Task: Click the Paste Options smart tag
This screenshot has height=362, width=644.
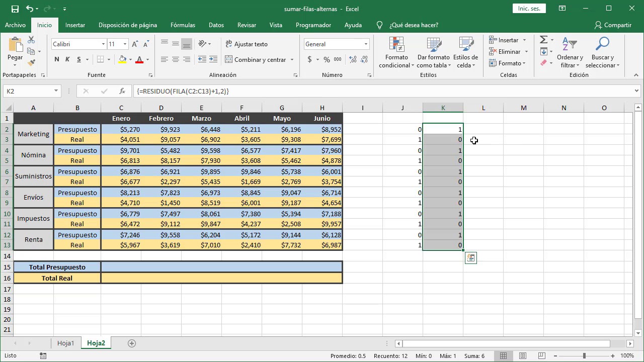Action: click(x=470, y=258)
